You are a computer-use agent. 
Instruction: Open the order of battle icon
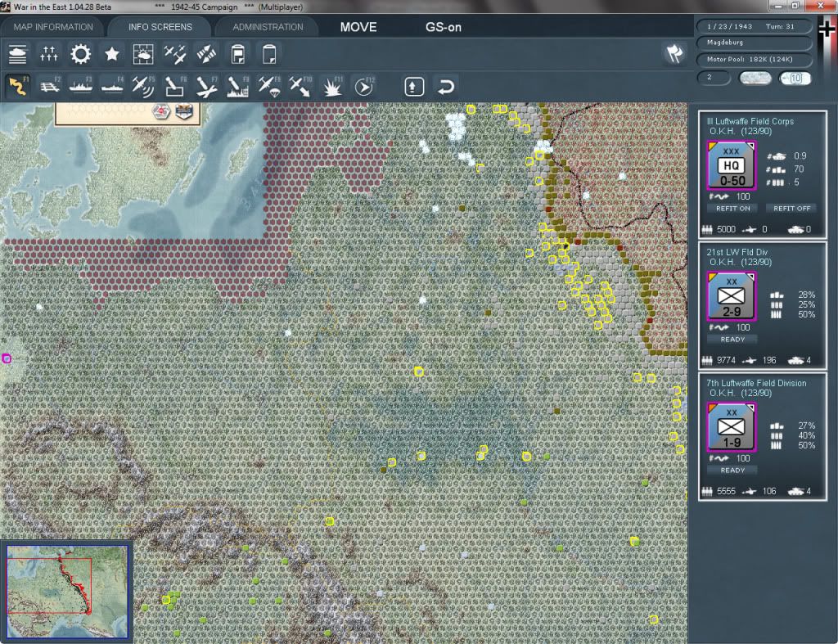[x=18, y=54]
